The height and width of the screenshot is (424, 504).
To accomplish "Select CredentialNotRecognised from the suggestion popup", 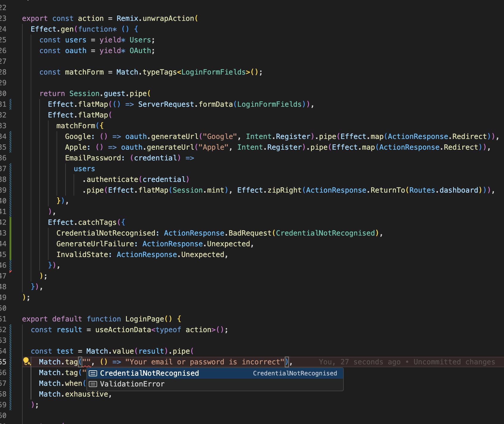I will 149,373.
